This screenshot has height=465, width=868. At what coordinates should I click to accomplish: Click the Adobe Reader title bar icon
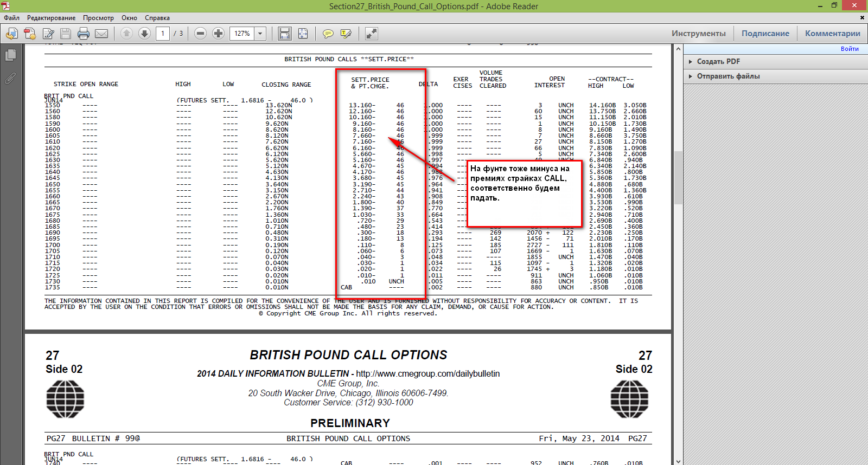[5, 6]
